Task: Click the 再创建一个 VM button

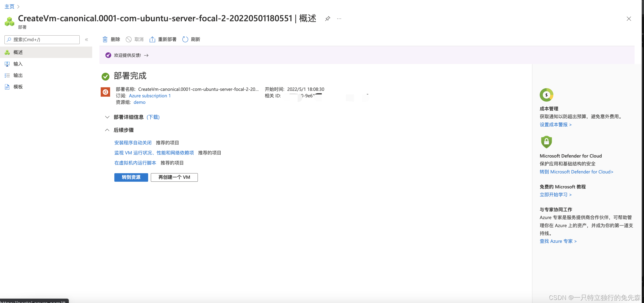Action: (174, 177)
